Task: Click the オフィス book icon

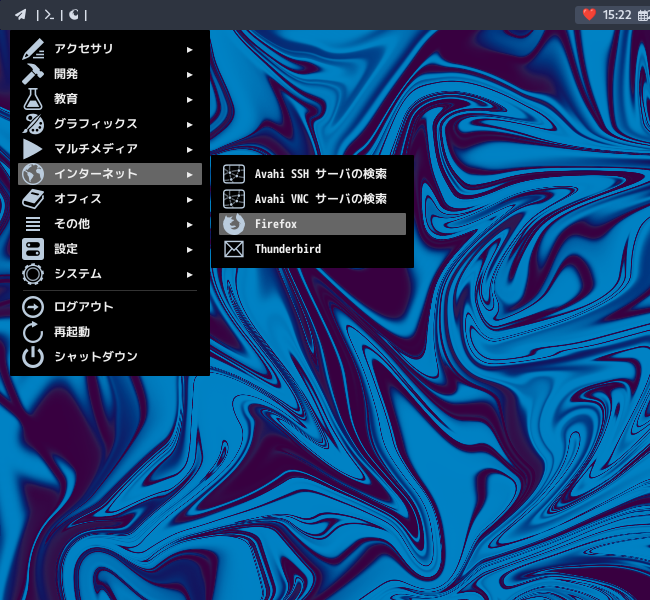Action: [33, 199]
